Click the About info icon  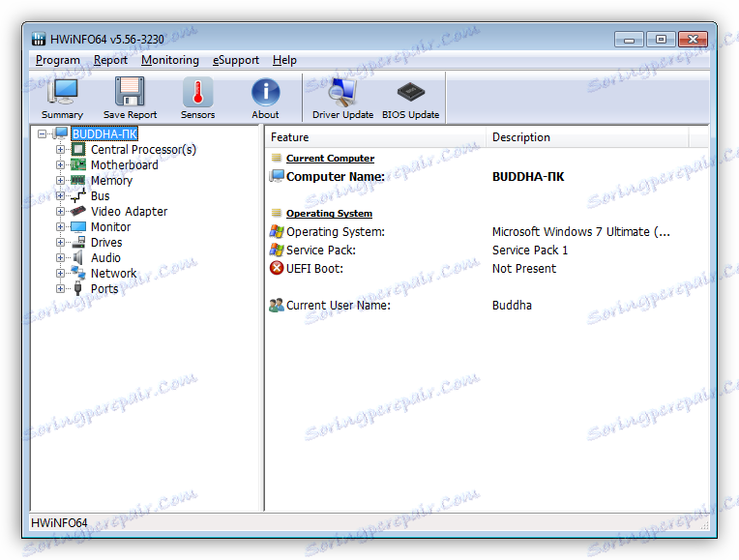point(265,92)
